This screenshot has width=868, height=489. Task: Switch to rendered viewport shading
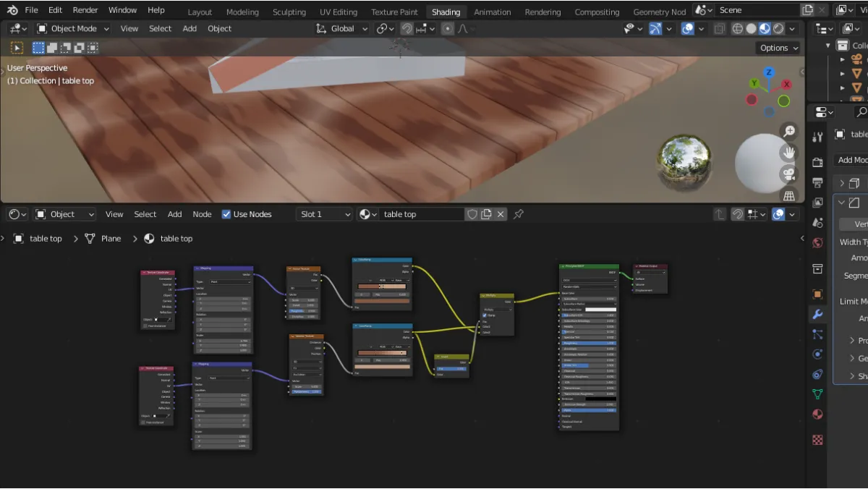[778, 28]
